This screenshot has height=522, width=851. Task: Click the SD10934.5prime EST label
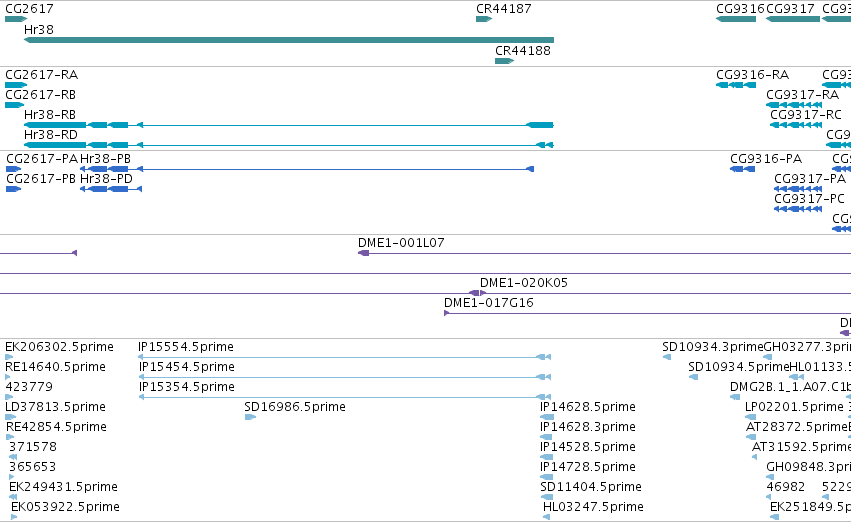click(738, 367)
